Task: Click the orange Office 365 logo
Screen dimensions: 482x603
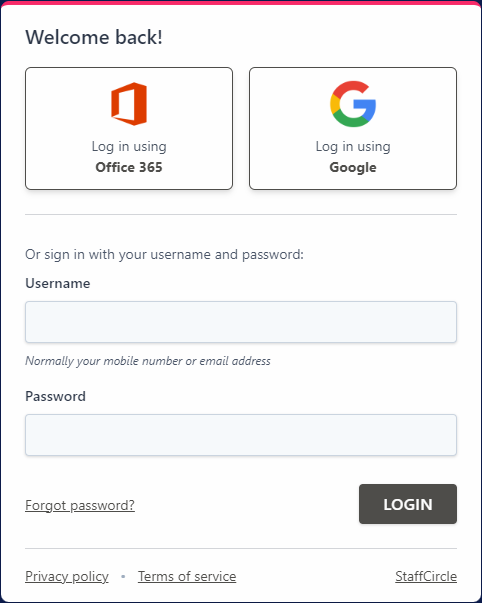Action: point(129,104)
